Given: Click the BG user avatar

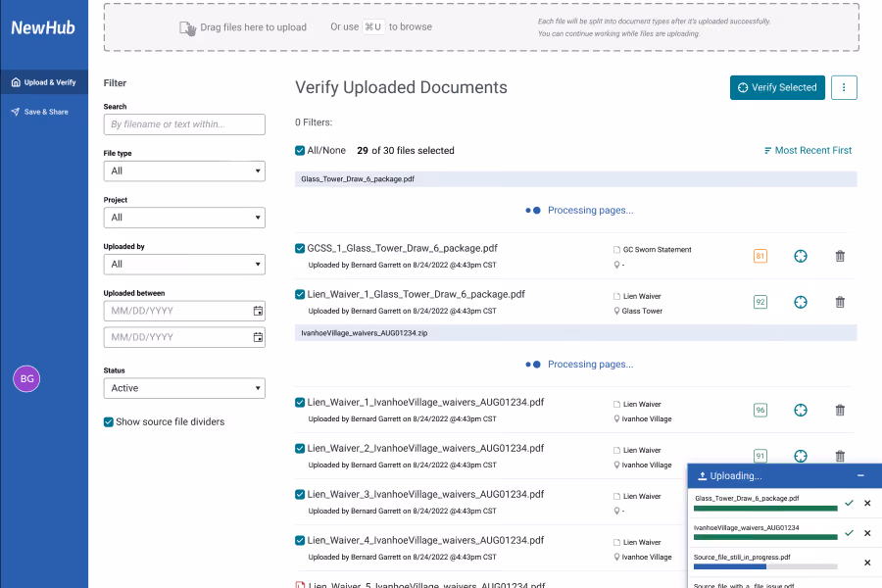Looking at the screenshot, I should (26, 378).
